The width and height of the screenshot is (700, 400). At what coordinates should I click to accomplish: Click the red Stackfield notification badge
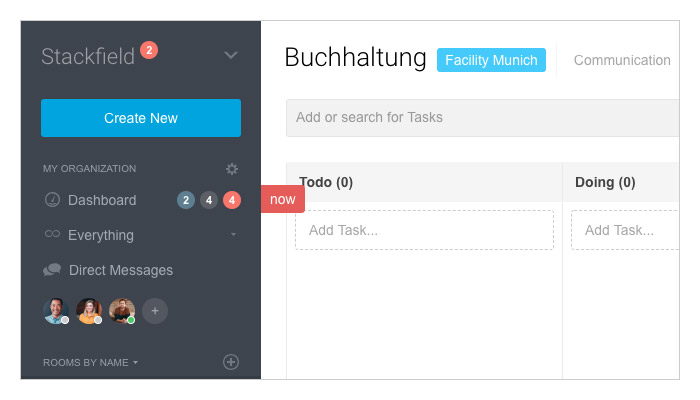(x=149, y=50)
